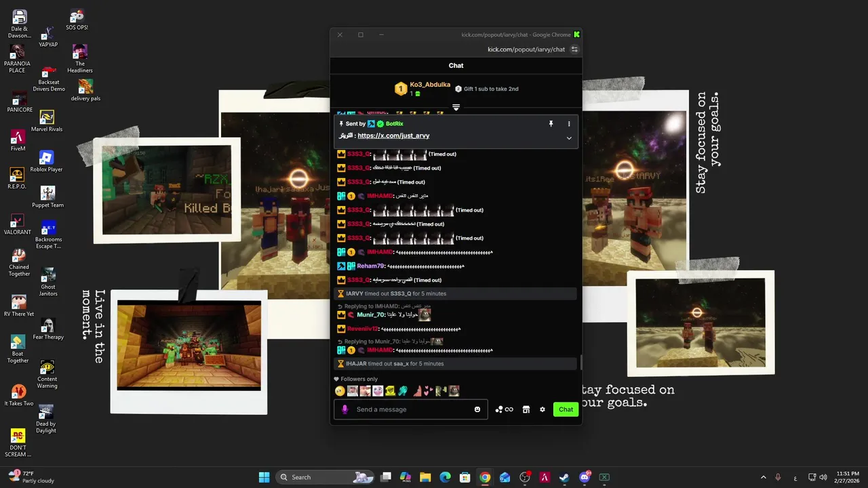
Task: Select the IHAJAR timed out saa_x notice
Action: pos(456,364)
